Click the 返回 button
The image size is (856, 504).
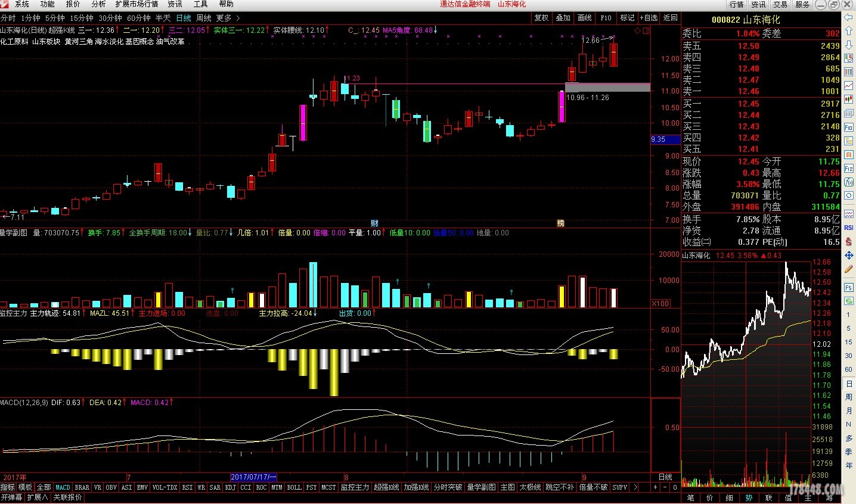pos(670,18)
